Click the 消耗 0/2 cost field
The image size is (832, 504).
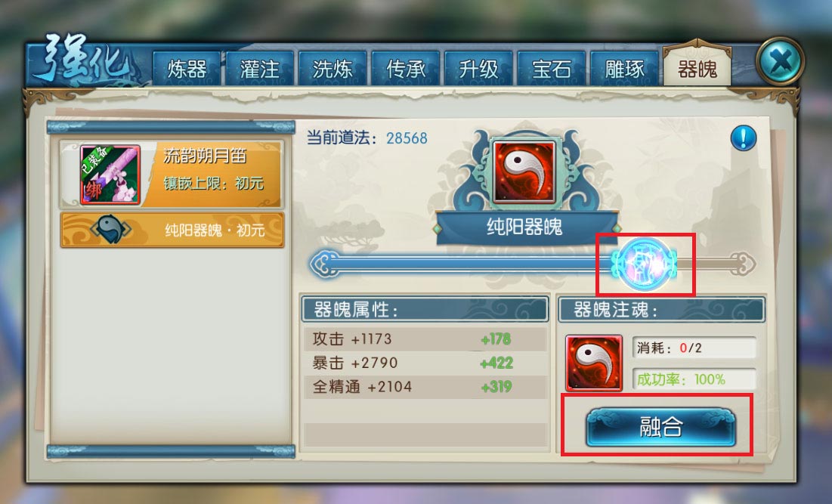[x=694, y=348]
